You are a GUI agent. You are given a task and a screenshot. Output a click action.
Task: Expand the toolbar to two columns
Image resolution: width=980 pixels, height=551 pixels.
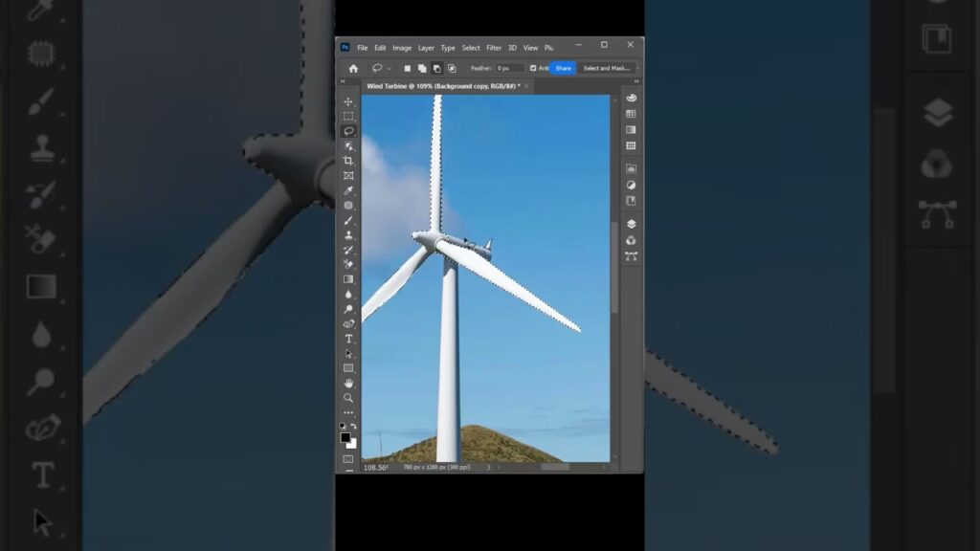tap(344, 82)
